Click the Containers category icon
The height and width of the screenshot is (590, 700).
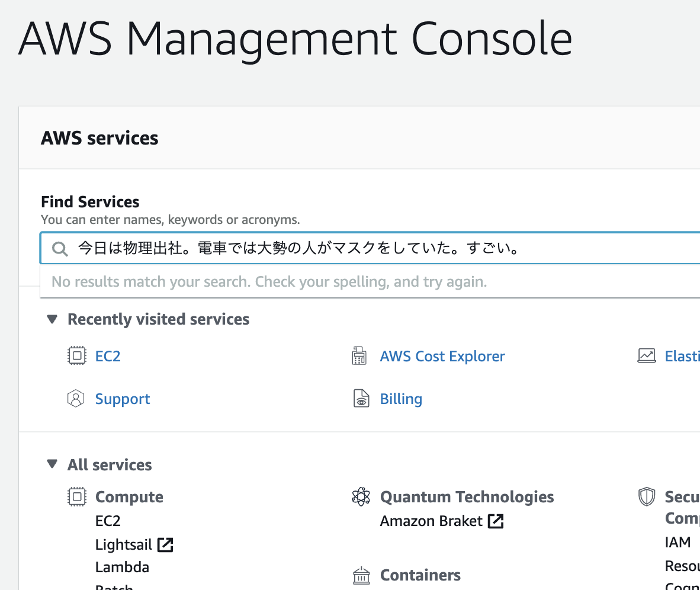click(361, 575)
